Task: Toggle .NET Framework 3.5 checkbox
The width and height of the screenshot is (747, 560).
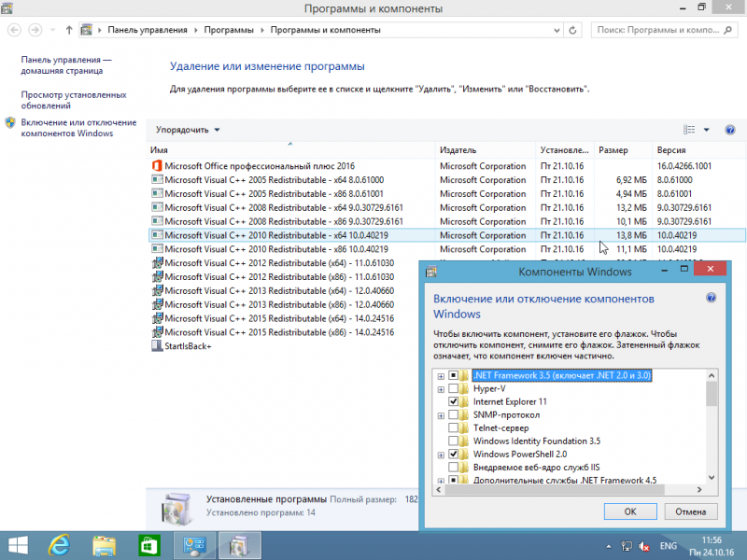Action: click(x=453, y=375)
